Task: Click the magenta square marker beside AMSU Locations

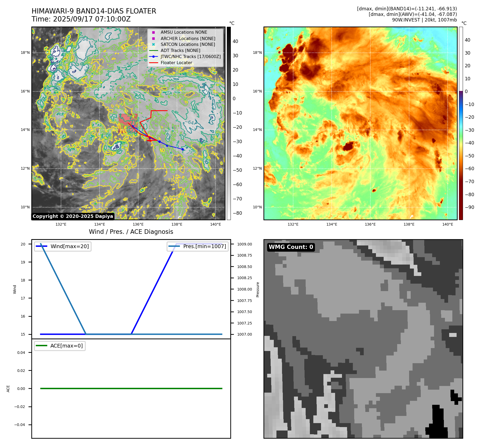Action: (153, 32)
